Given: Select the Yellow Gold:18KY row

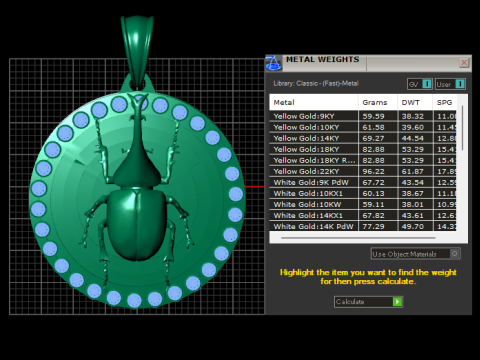Looking at the screenshot, I should pos(363,149).
